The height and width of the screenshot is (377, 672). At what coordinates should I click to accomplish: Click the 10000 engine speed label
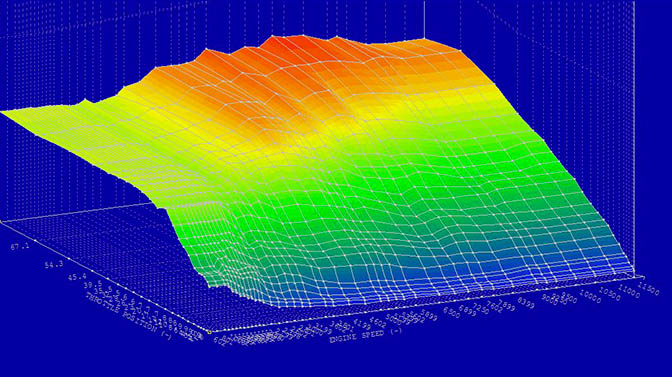590,296
